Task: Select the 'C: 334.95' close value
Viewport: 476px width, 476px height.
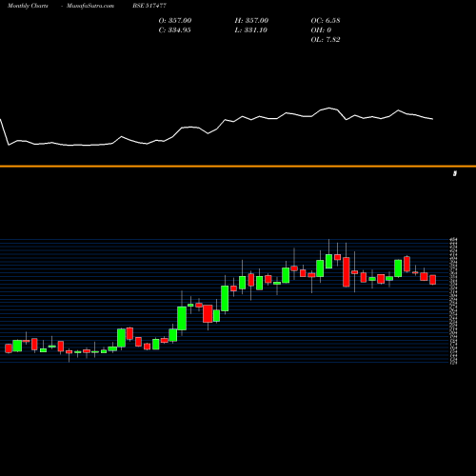Action: coord(174,30)
